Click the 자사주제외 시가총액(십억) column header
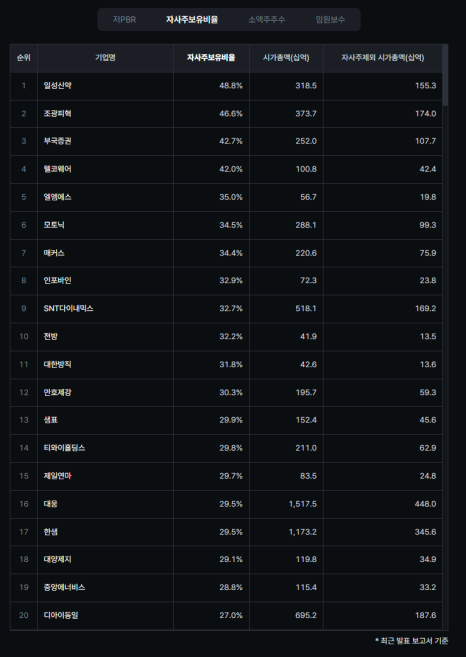The width and height of the screenshot is (466, 657). [383, 58]
